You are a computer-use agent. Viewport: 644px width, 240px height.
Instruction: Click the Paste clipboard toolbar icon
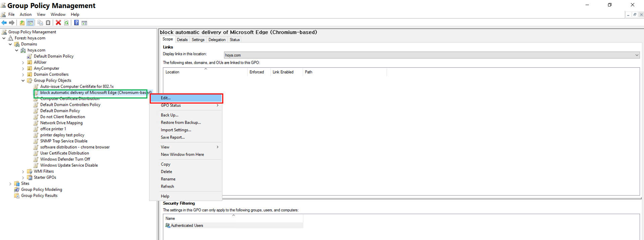tap(48, 23)
